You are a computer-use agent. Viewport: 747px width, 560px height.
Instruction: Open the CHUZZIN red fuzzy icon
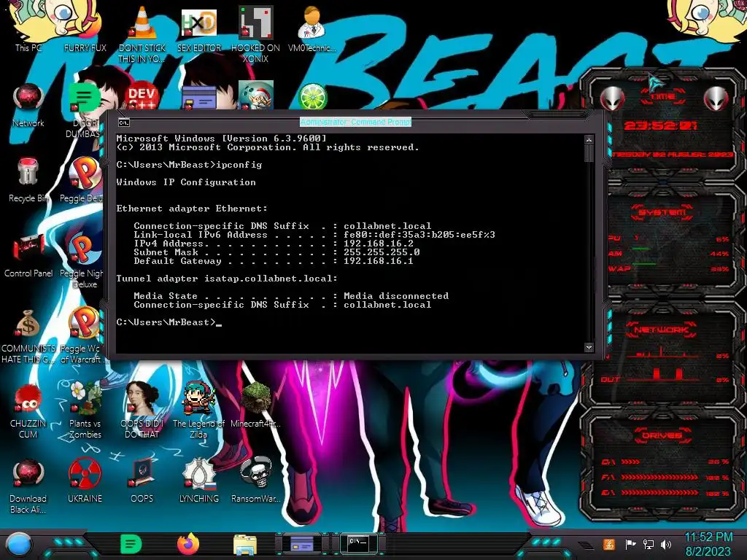(x=28, y=411)
